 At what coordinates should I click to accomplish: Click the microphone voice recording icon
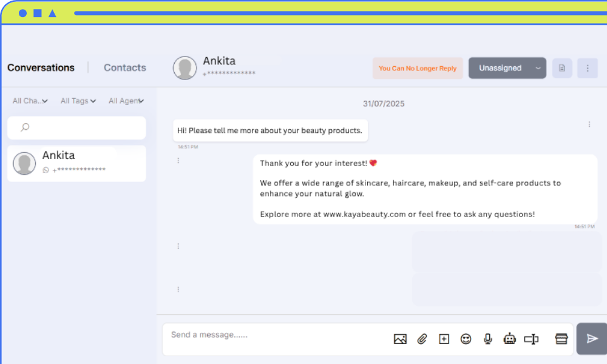pos(487,339)
